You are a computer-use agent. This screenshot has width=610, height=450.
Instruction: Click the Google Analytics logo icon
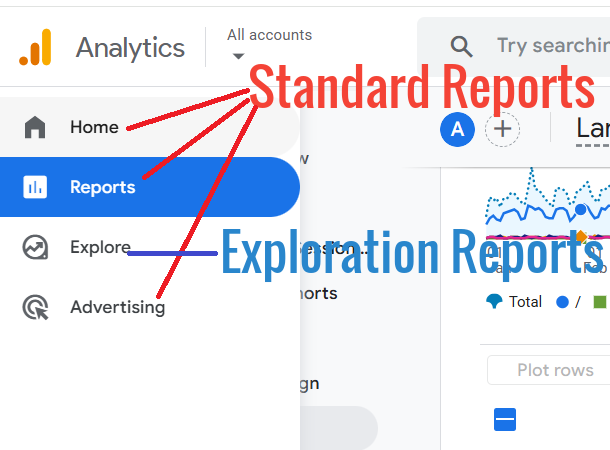(x=35, y=47)
